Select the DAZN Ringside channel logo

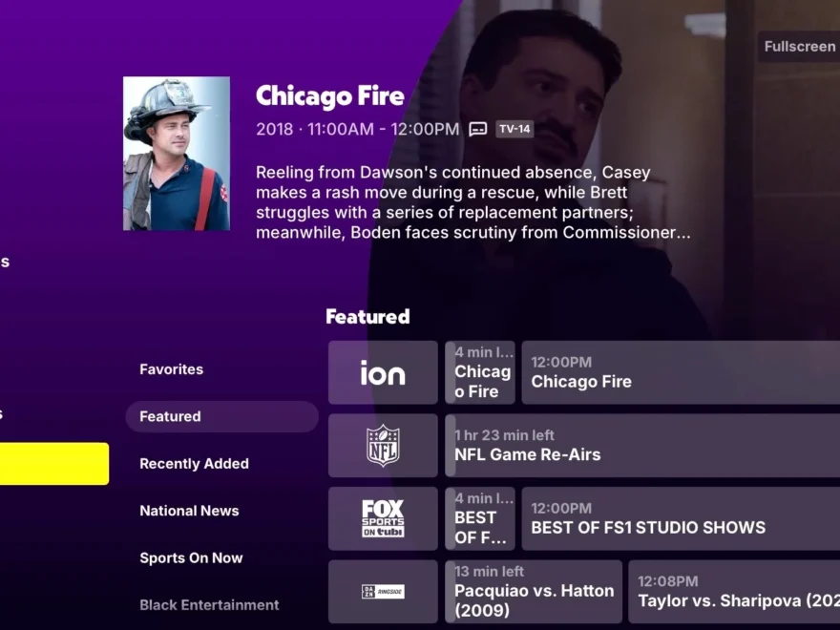pyautogui.click(x=383, y=592)
